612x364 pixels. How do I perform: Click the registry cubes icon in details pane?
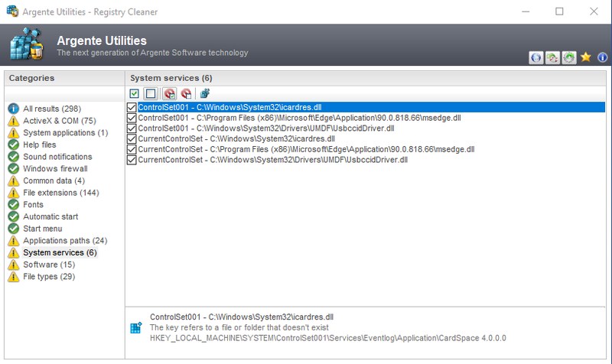point(136,328)
